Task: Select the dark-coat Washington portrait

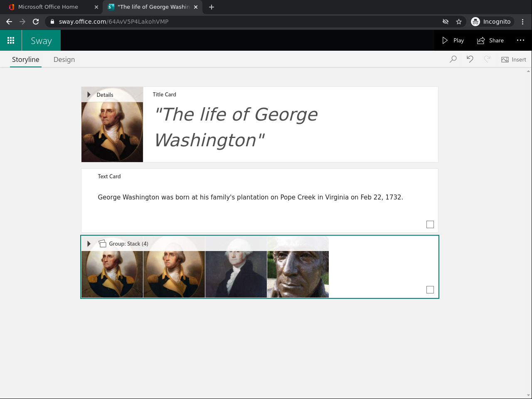Action: pyautogui.click(x=236, y=267)
